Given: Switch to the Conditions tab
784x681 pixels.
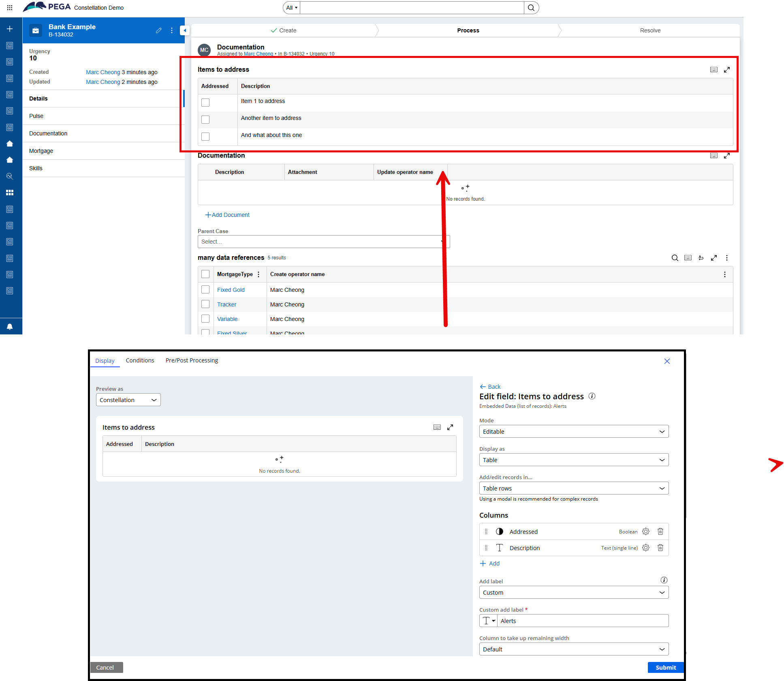Looking at the screenshot, I should [140, 360].
